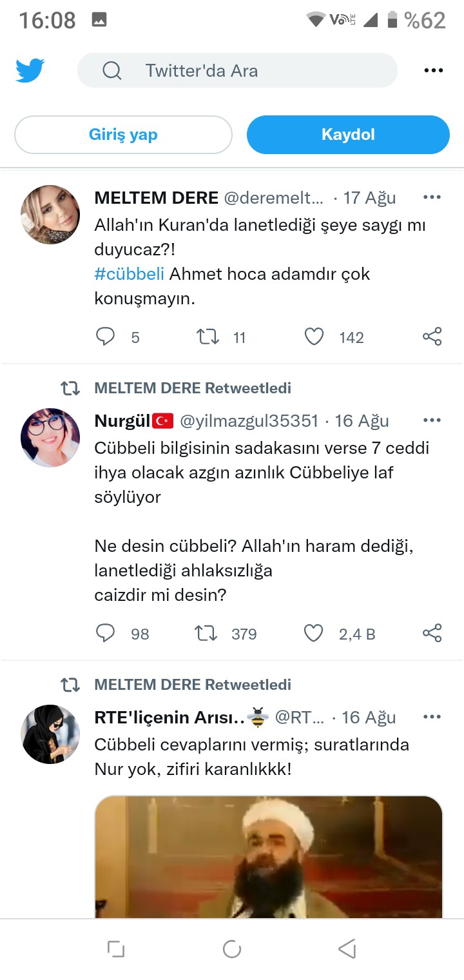This screenshot has width=464, height=980.
Task: Open the #cübbeli hashtag link
Action: 130,274
